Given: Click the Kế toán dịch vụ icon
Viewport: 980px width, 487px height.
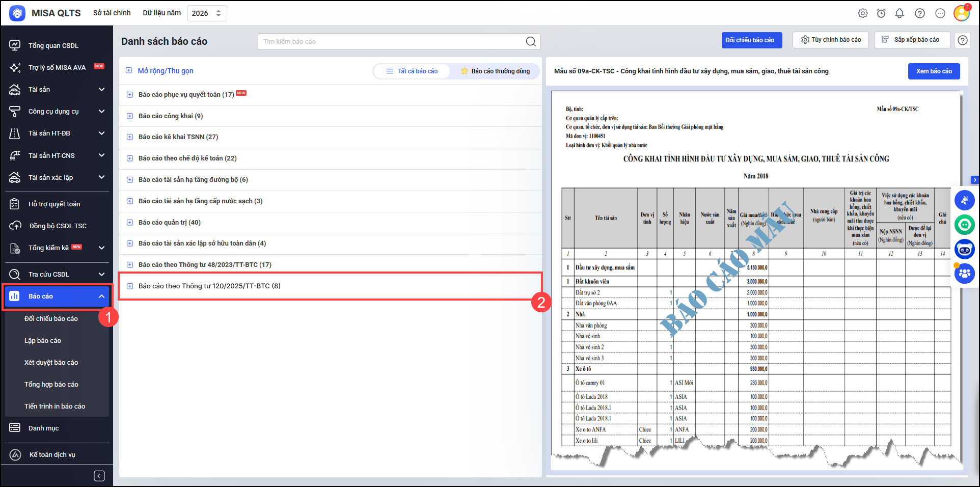Looking at the screenshot, I should point(15,455).
